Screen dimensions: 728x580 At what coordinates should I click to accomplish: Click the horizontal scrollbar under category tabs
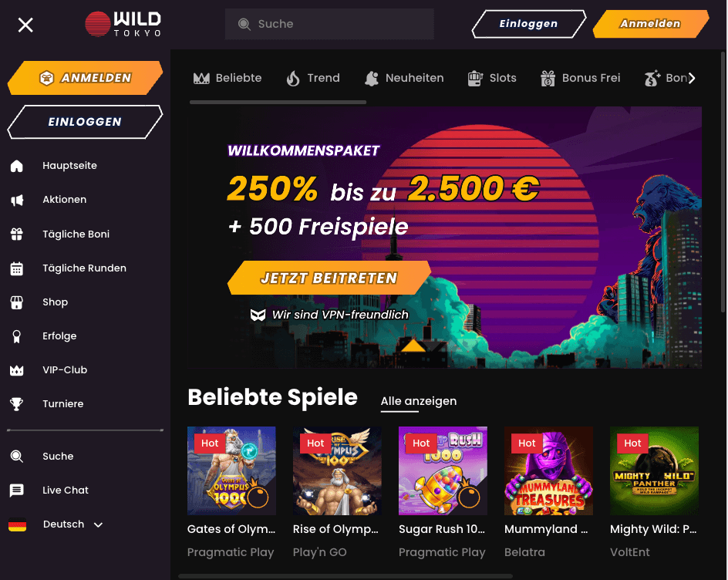(x=278, y=102)
